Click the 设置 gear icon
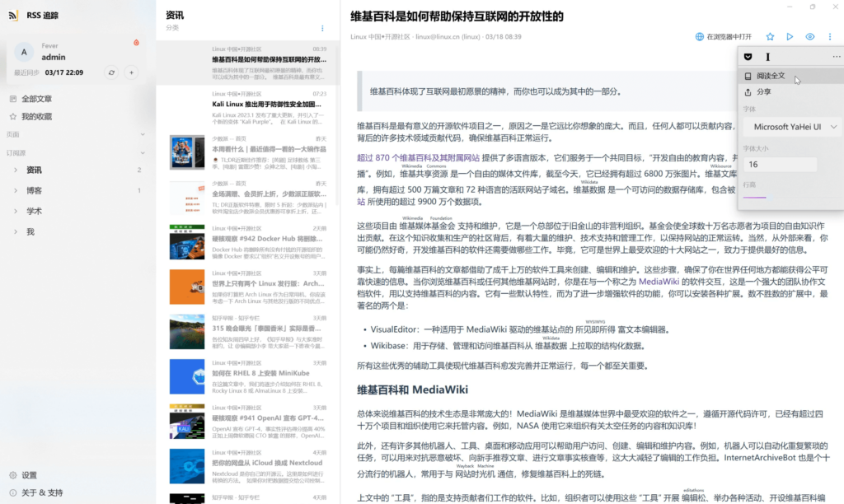Image resolution: width=844 pixels, height=504 pixels. tap(13, 475)
